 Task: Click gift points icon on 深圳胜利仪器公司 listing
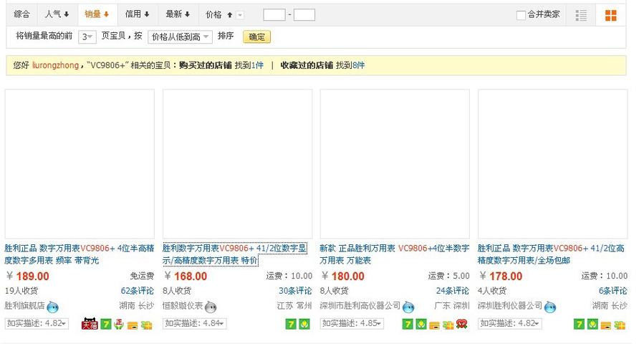620,325
